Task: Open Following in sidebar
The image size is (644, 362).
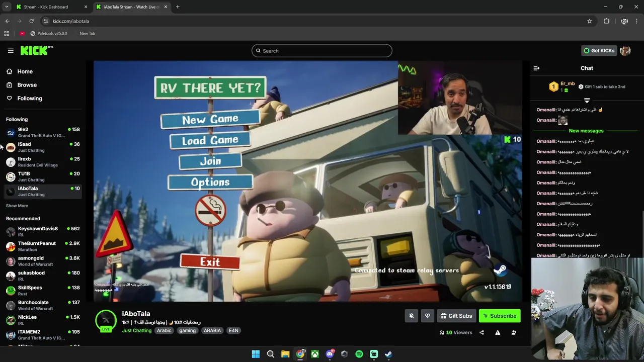Action: pos(29,99)
